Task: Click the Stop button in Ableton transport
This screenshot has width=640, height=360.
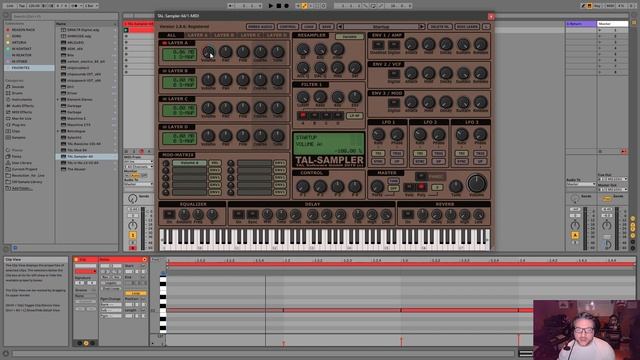Action: 279,6
